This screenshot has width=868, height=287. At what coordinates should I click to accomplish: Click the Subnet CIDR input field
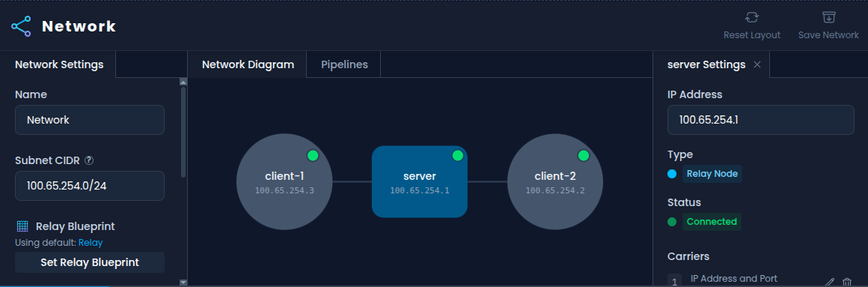[x=90, y=186]
